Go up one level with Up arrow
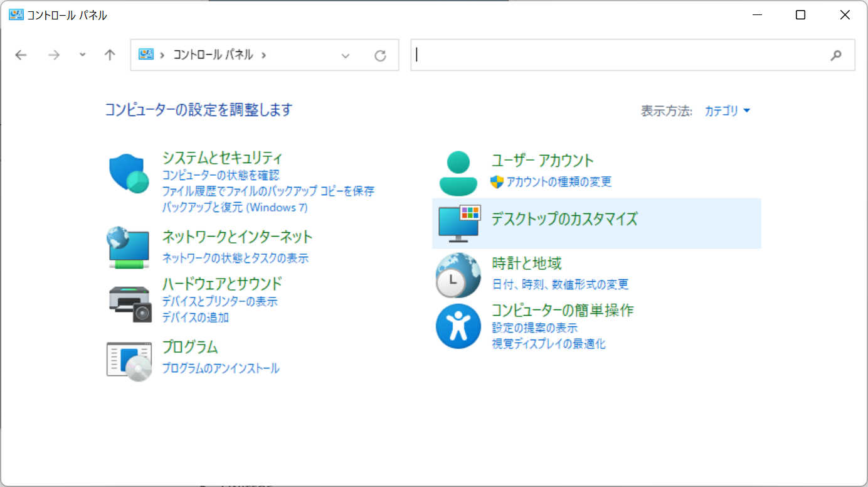The width and height of the screenshot is (868, 487). coord(110,55)
